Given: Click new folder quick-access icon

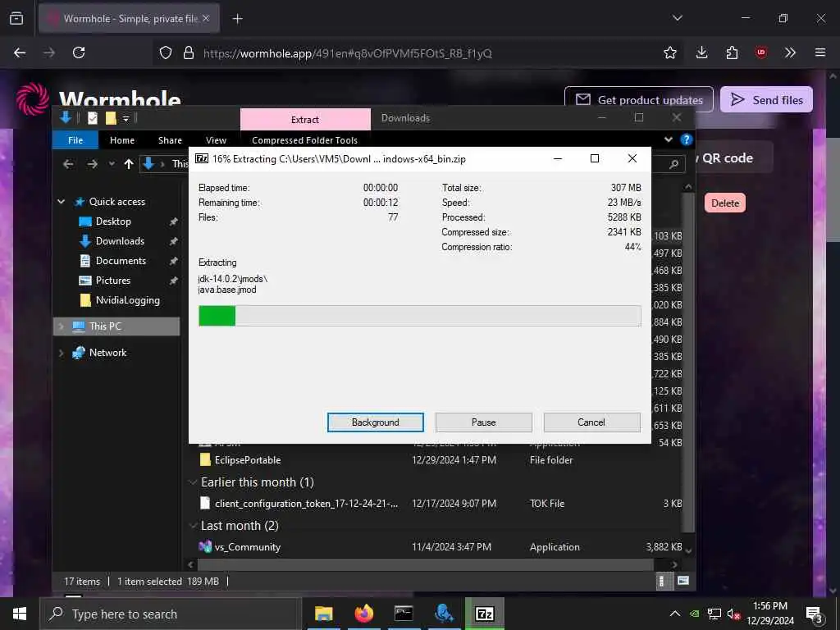Looking at the screenshot, I should [x=111, y=118].
